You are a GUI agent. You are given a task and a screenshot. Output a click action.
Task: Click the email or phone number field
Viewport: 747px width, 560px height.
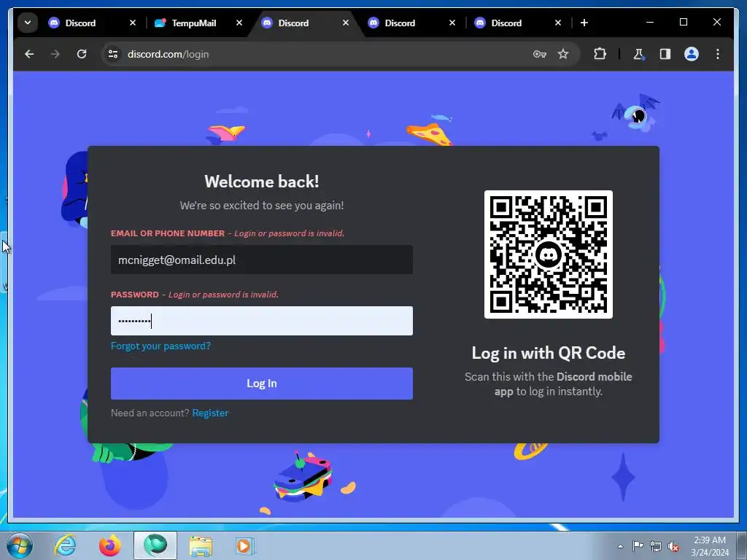[262, 260]
